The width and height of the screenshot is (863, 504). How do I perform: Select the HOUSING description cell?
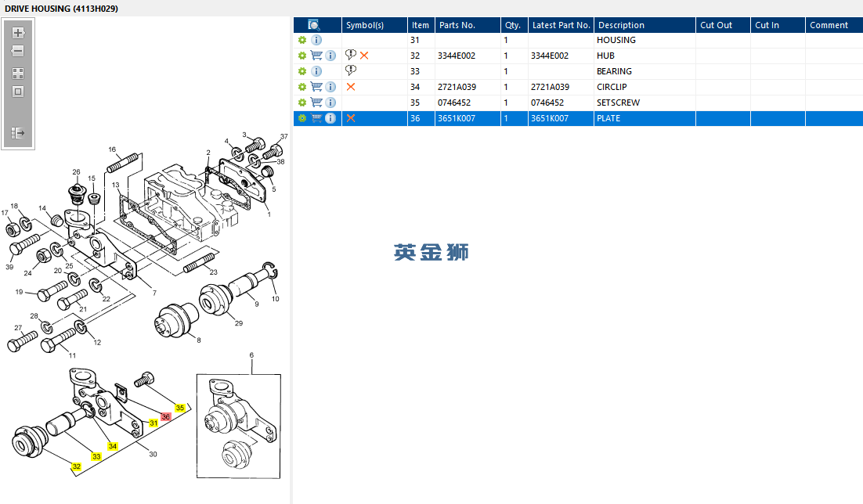(645, 40)
